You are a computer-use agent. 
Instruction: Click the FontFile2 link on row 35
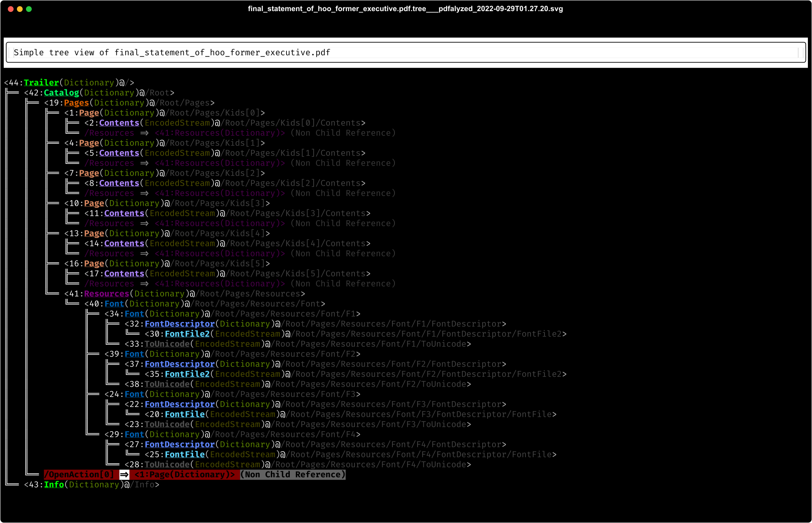[x=187, y=374]
